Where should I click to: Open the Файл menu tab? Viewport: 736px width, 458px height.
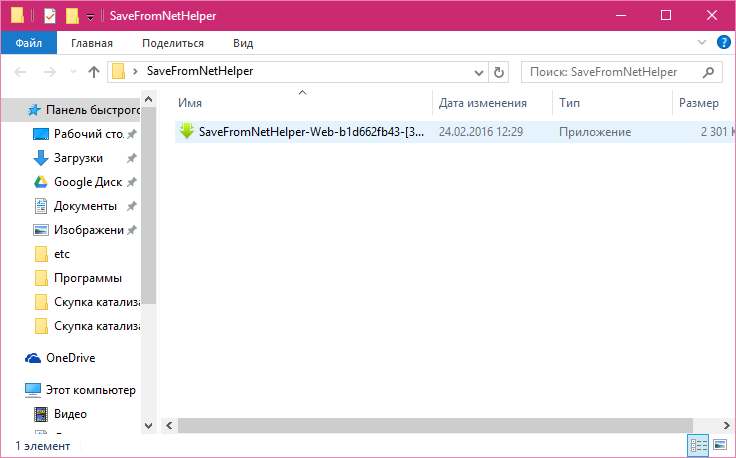tap(29, 43)
